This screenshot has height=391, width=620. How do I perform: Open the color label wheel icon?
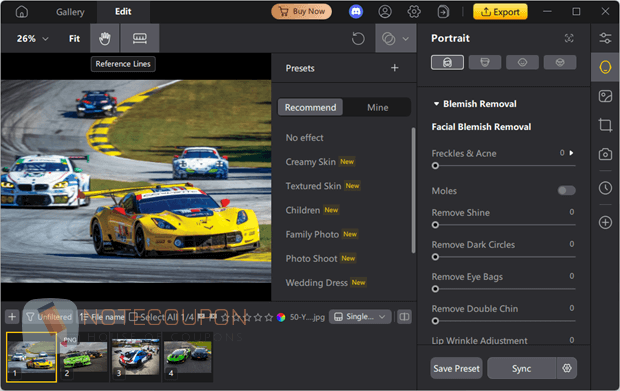(281, 317)
